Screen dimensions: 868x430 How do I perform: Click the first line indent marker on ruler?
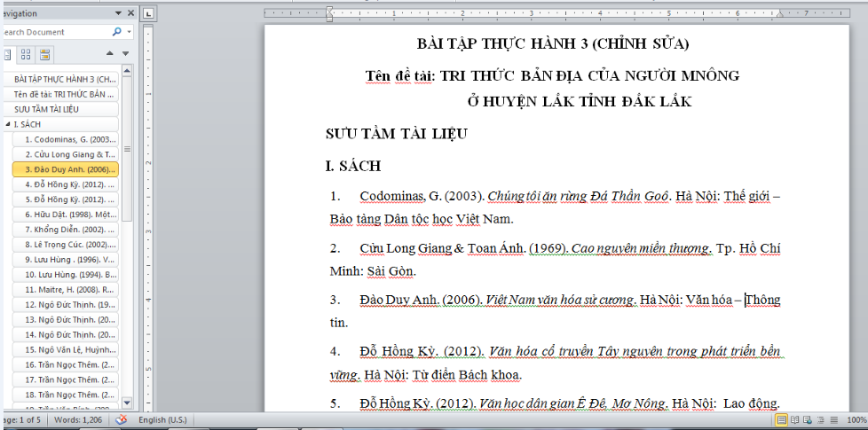click(x=329, y=10)
